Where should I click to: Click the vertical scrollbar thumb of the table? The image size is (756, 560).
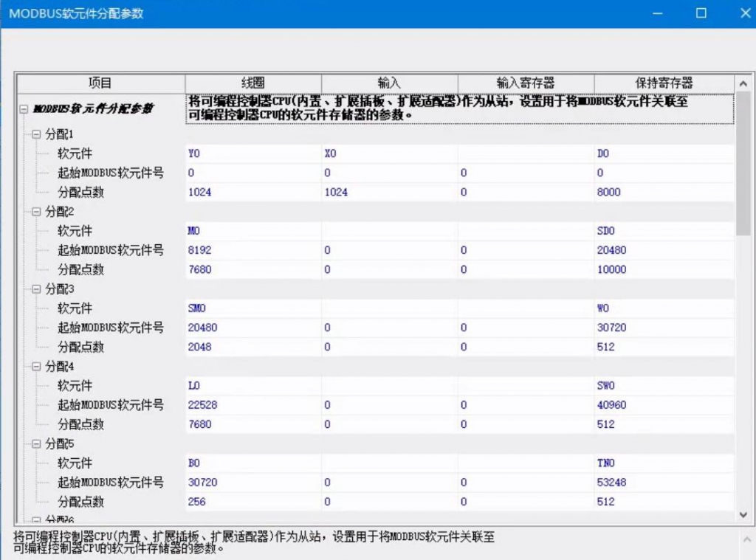[743, 164]
